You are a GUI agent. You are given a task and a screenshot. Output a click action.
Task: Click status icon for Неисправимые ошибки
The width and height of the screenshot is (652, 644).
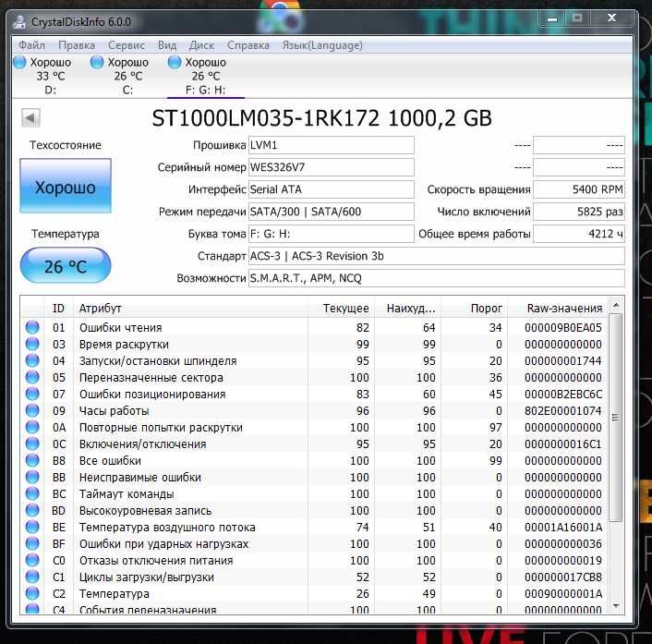[x=32, y=477]
